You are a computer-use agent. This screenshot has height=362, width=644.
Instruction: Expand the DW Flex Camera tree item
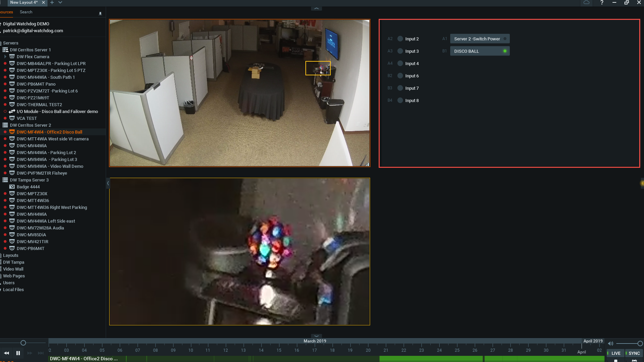[5, 57]
